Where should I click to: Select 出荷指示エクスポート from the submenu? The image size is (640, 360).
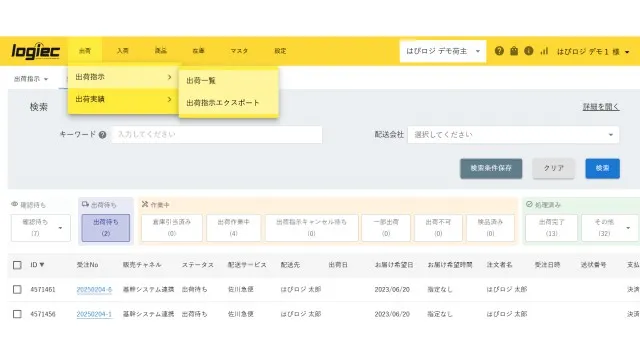click(229, 103)
